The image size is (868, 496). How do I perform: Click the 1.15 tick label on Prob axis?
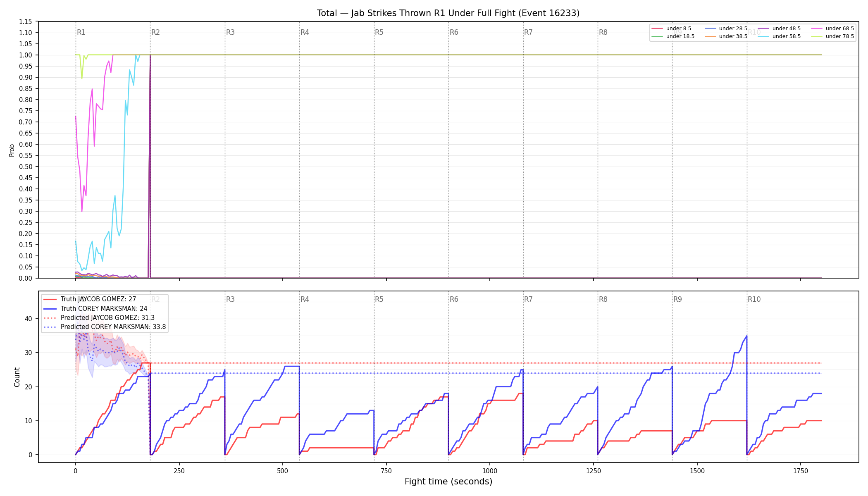coord(26,22)
